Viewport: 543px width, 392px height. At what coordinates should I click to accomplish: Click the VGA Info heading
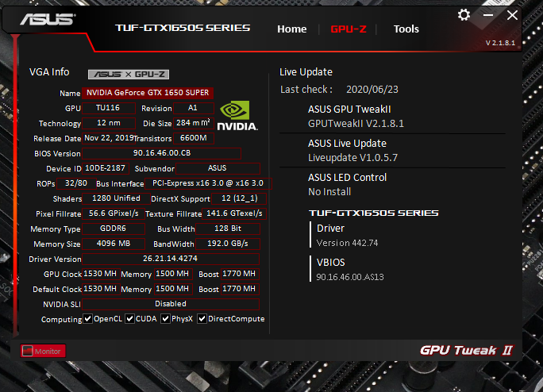[49, 72]
